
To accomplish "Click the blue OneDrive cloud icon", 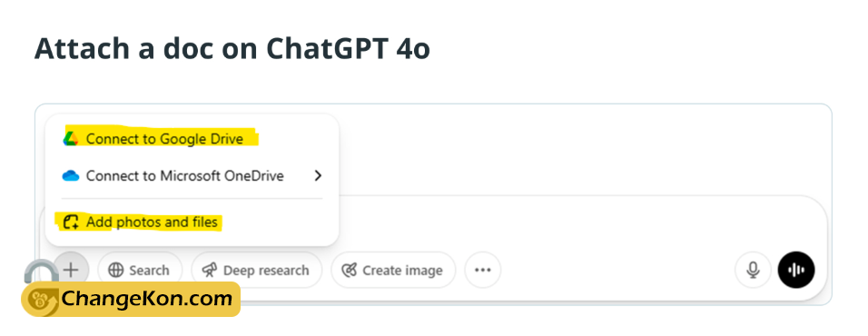I will pos(71,176).
